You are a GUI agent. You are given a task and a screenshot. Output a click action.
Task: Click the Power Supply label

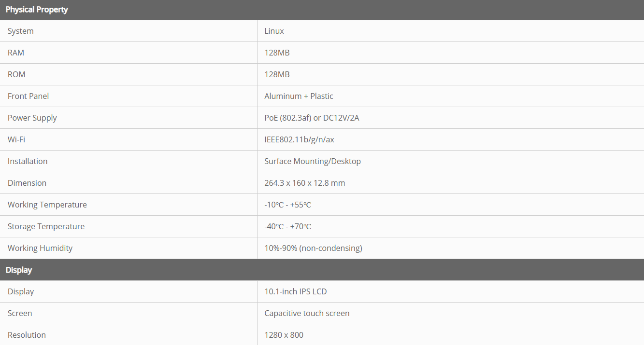pyautogui.click(x=32, y=118)
